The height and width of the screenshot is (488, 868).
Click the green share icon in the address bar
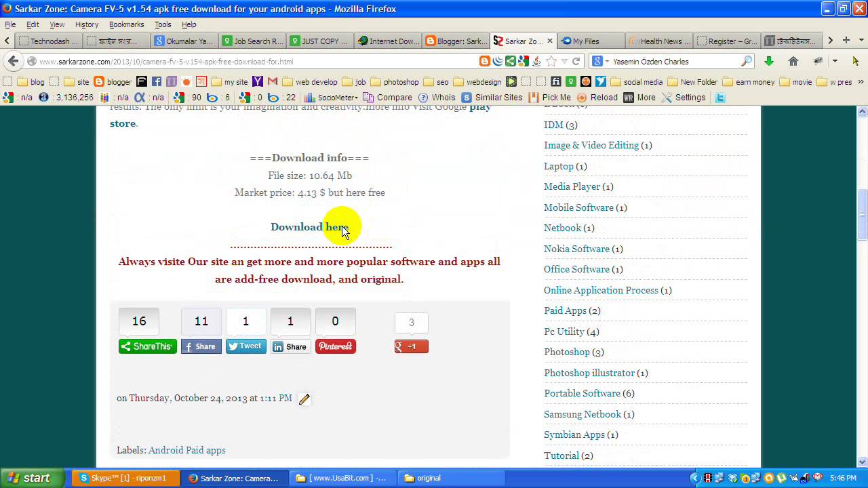coord(510,61)
